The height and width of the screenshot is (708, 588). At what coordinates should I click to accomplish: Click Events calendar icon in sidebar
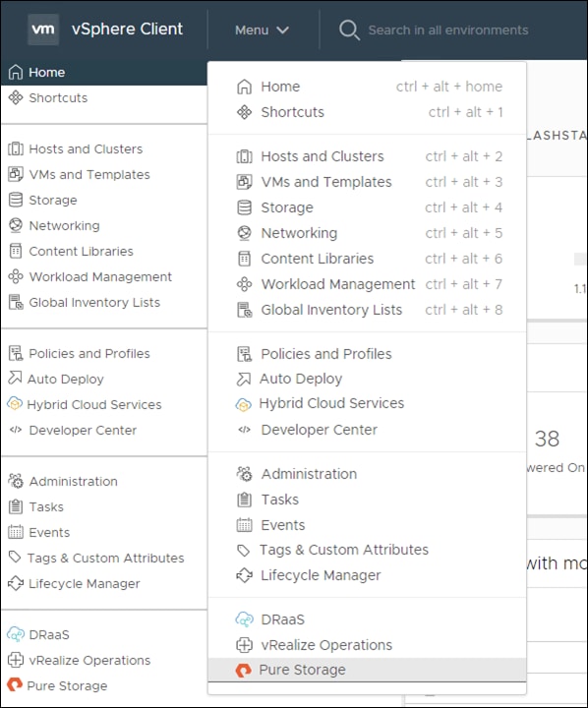coord(16,532)
